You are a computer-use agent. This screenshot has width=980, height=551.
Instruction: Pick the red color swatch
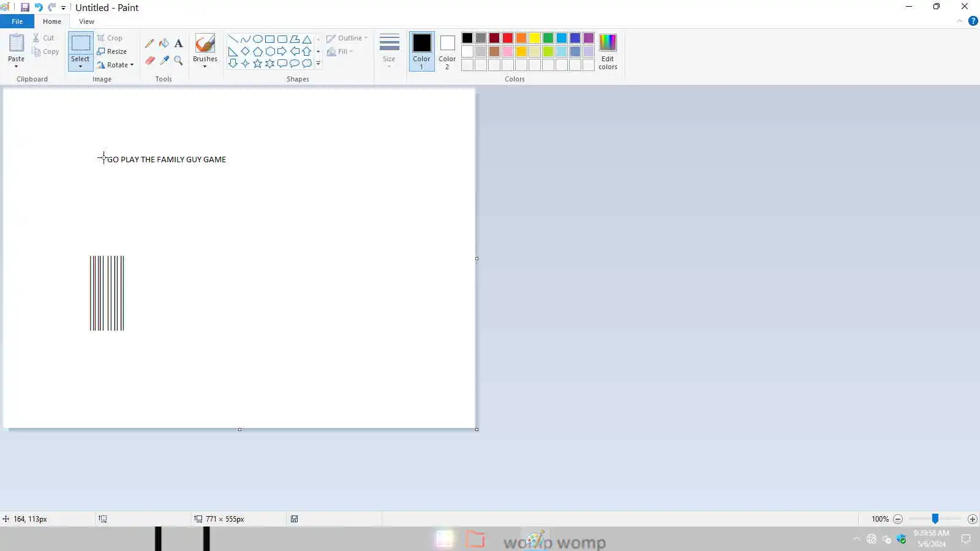point(508,38)
